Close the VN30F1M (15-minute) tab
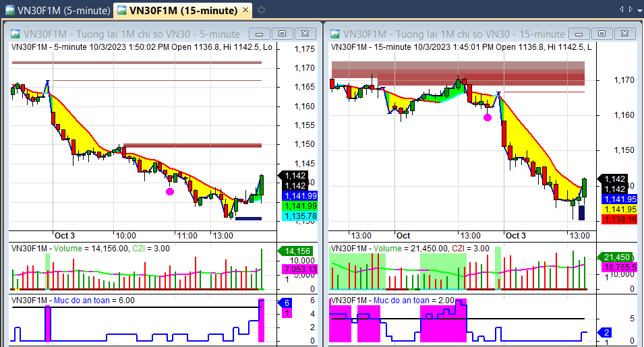 click(x=244, y=10)
